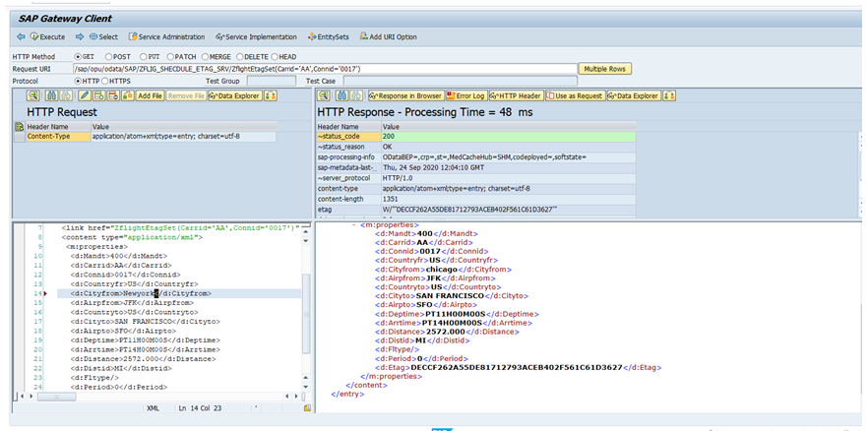This screenshot has width=868, height=431.
Task: Click the Execute button in top toolbar
Action: click(47, 37)
